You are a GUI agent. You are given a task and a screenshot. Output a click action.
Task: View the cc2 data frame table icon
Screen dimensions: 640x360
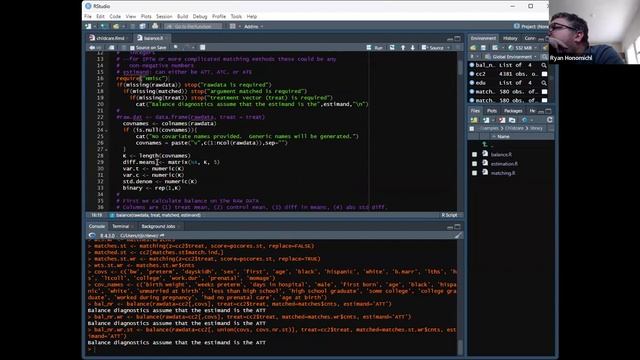click(x=544, y=74)
